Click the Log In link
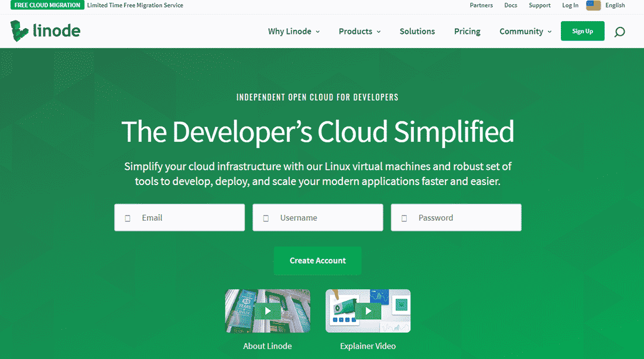The height and width of the screenshot is (359, 644). point(570,5)
